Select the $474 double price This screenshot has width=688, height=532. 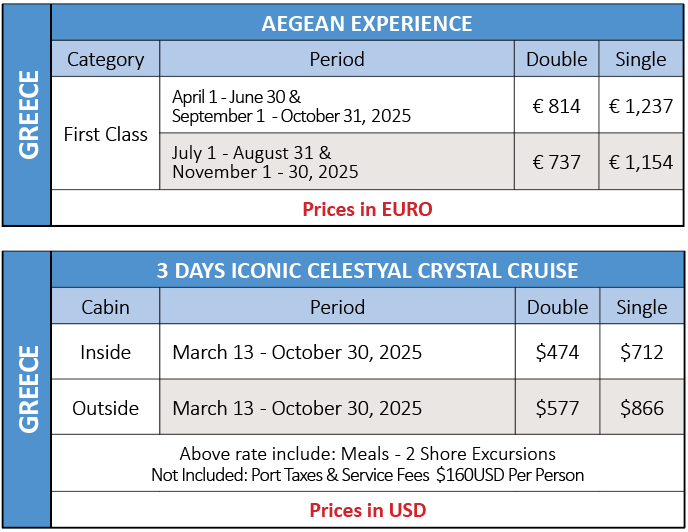click(x=557, y=352)
